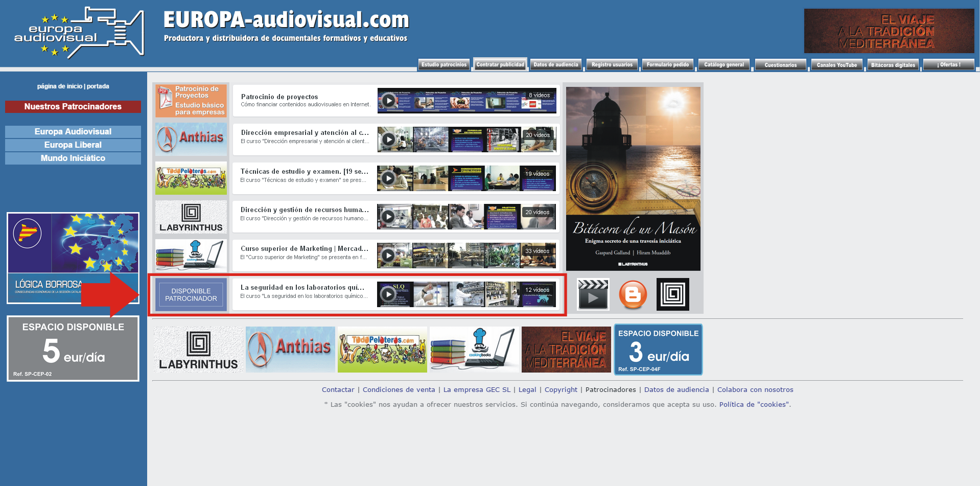Screen dimensions: 980x486
Task: Open the clapperboard video icon
Action: tap(593, 294)
